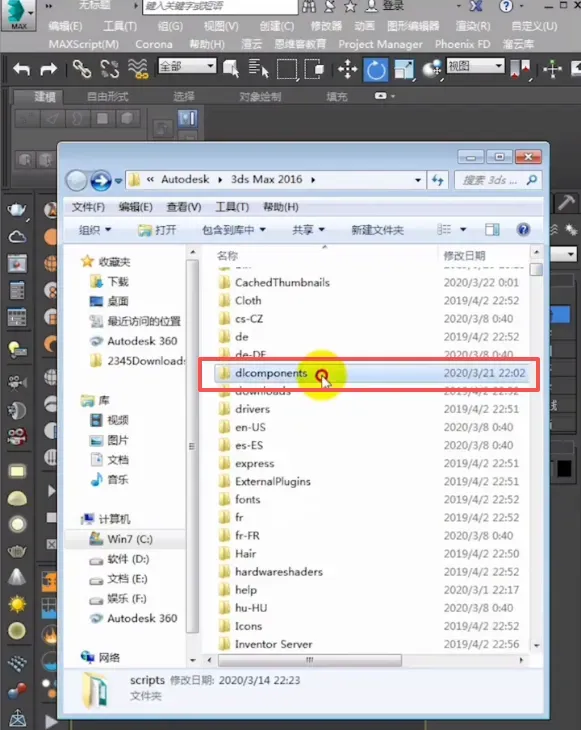Click the 3ds Max application logo button
Screen dimensions: 581x730
coord(19,15)
